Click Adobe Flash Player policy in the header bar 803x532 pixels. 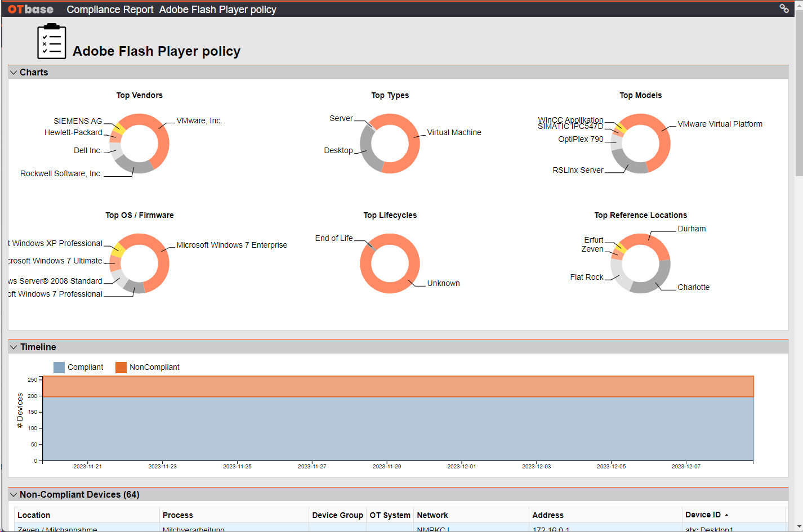(x=218, y=9)
